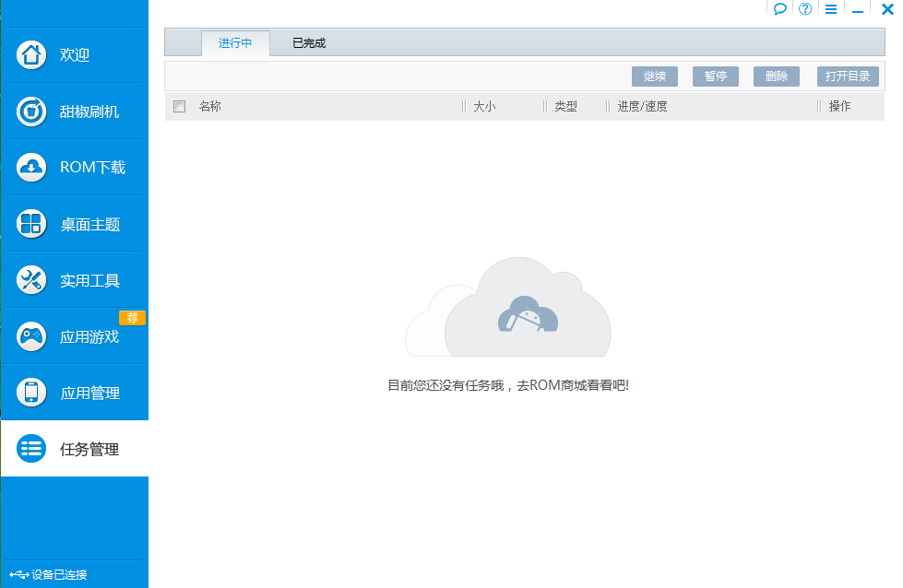The height and width of the screenshot is (588, 903).
Task: Select the 实用工具 wrench tools icon
Action: coord(31,280)
